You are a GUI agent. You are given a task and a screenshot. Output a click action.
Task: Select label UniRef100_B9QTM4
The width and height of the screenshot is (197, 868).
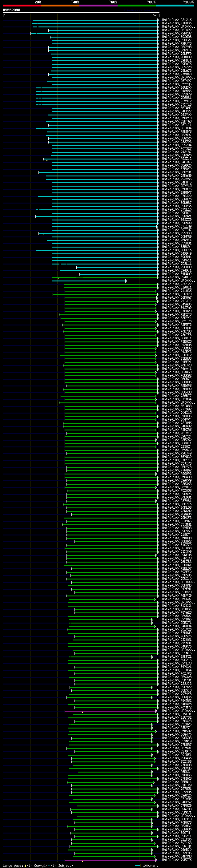176,833
